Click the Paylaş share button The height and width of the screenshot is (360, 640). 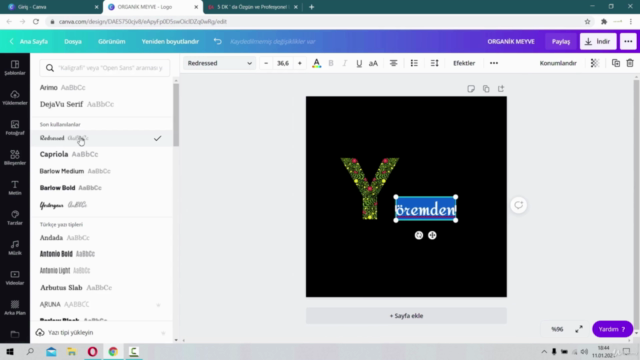561,41
